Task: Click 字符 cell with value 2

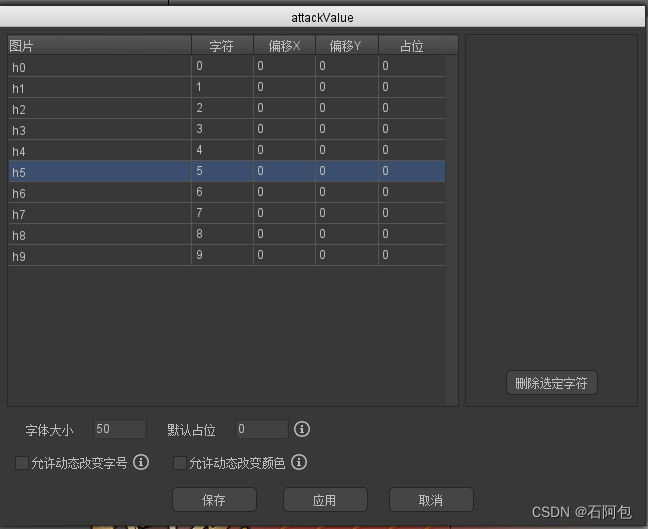Action: 222,108
